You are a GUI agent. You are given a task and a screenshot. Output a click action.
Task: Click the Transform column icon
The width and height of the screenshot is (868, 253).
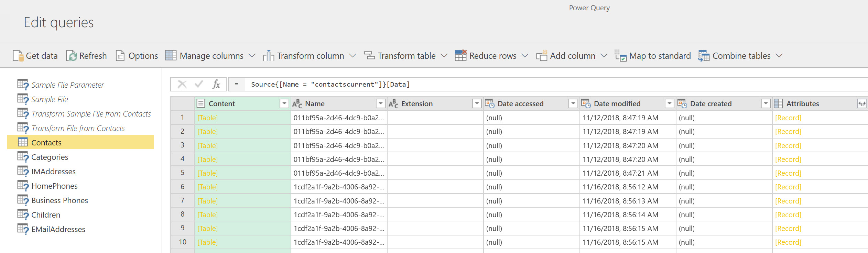(x=269, y=56)
